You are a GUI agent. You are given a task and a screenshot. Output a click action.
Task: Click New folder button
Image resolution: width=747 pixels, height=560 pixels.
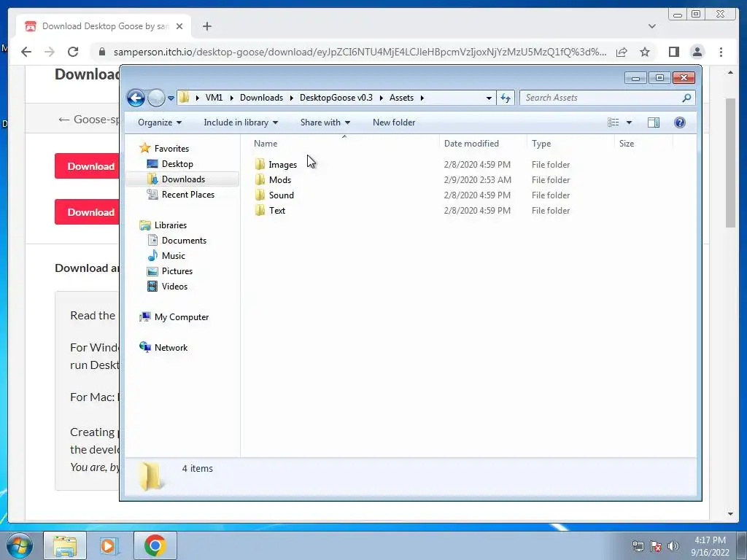click(394, 122)
